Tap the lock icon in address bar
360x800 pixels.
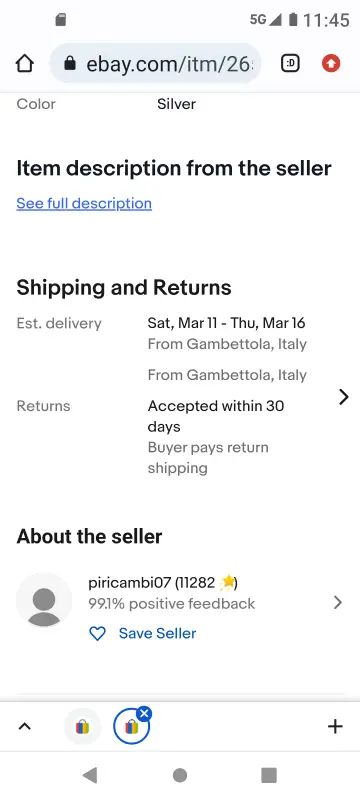pyautogui.click(x=70, y=64)
